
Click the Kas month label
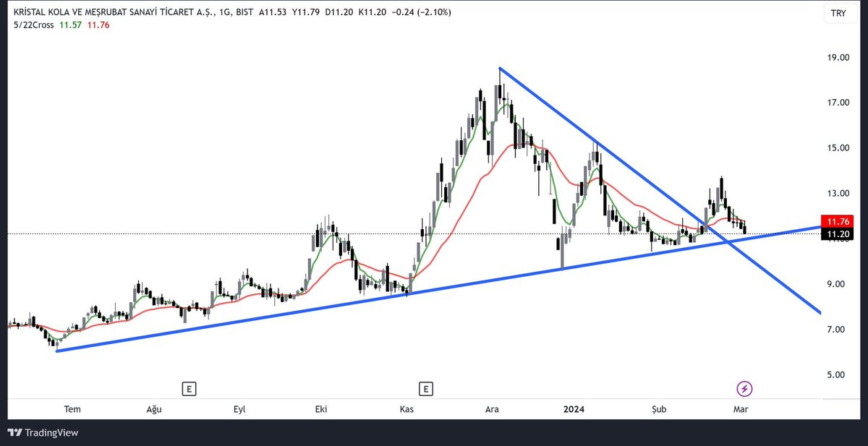click(407, 409)
